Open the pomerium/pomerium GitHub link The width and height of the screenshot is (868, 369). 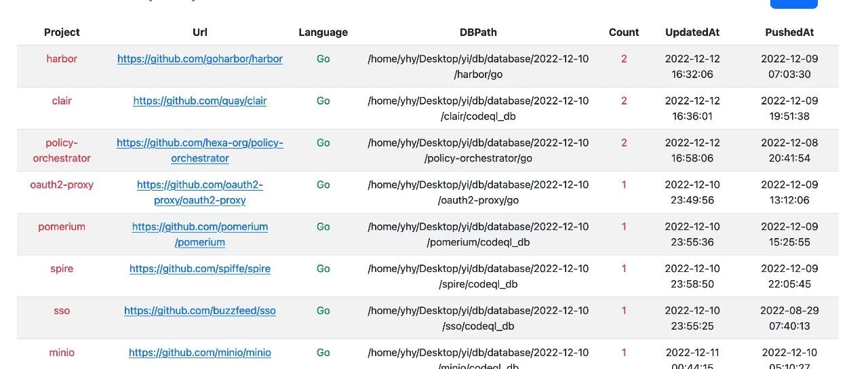pyautogui.click(x=200, y=235)
